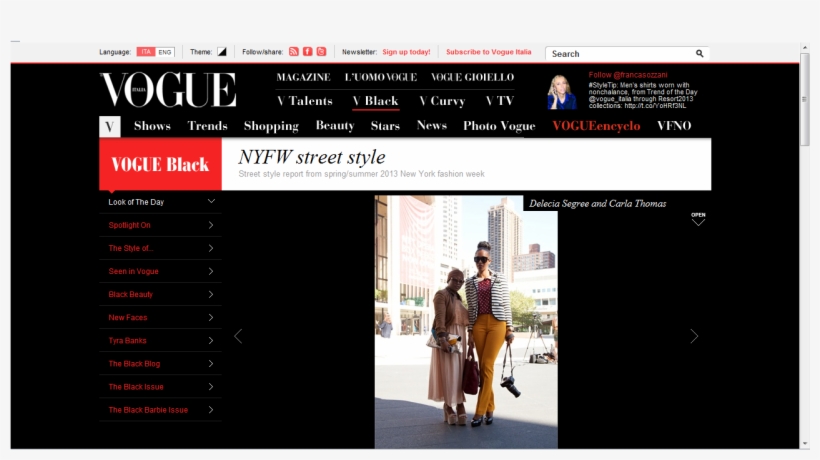Image resolution: width=820 pixels, height=460 pixels.
Task: Click the street style photo
Action: (466, 322)
